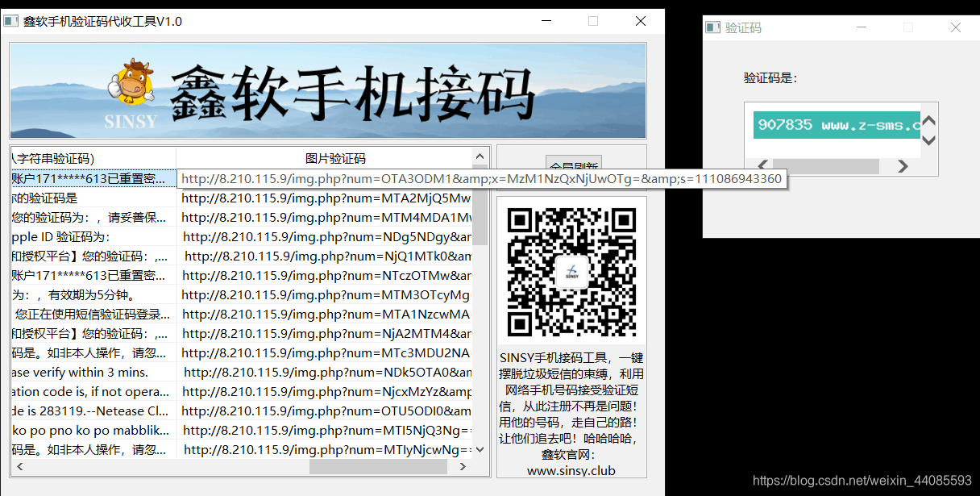Screen dimensions: 980x496
Task: Click the app icon in main window title bar
Action: (11, 21)
